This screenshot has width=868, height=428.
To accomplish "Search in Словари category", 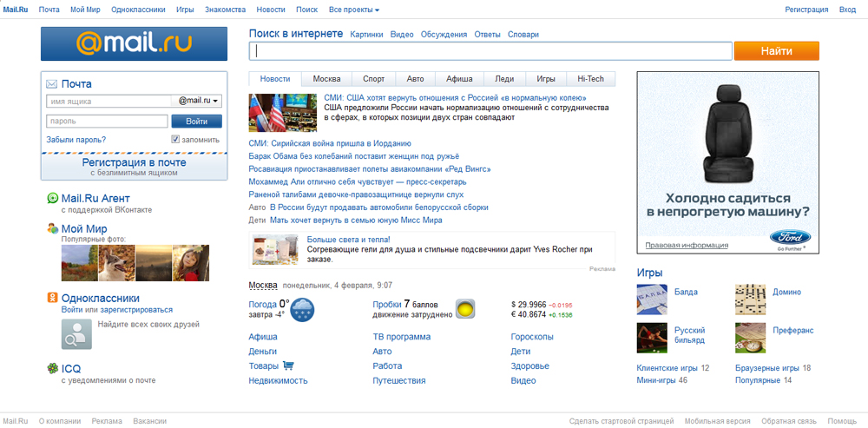I will [523, 35].
